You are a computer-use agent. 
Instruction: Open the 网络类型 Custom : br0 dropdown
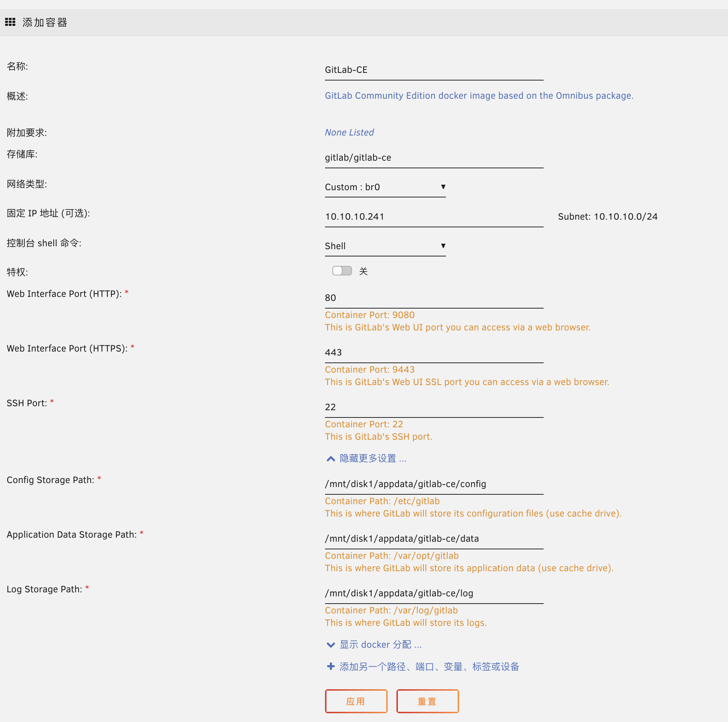[385, 187]
